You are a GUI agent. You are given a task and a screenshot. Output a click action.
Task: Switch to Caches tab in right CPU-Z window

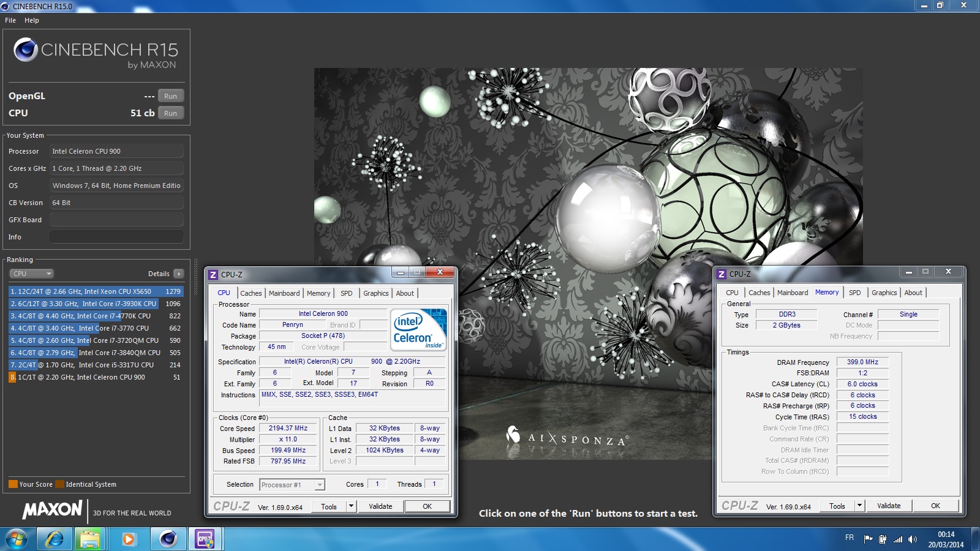(x=759, y=293)
